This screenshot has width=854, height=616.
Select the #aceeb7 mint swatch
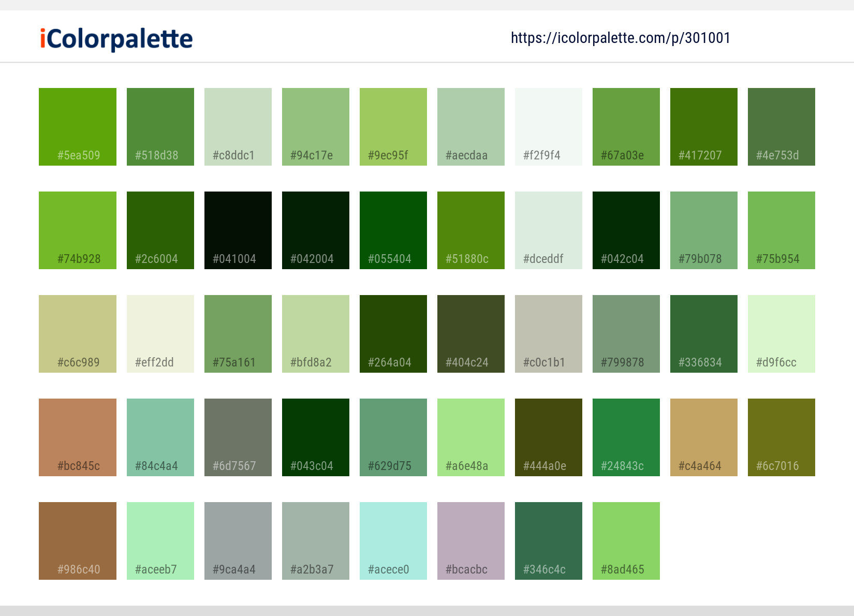pos(160,540)
